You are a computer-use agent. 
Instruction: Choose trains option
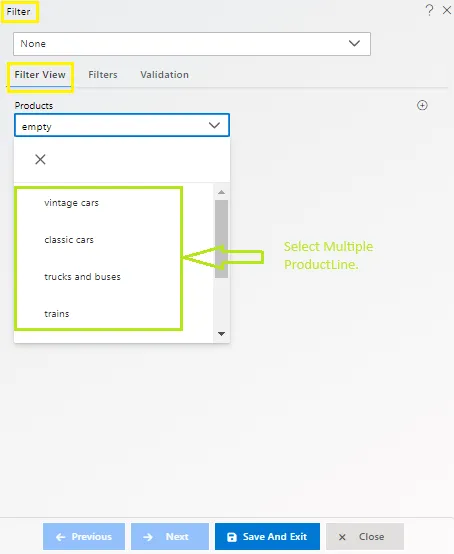click(x=57, y=314)
